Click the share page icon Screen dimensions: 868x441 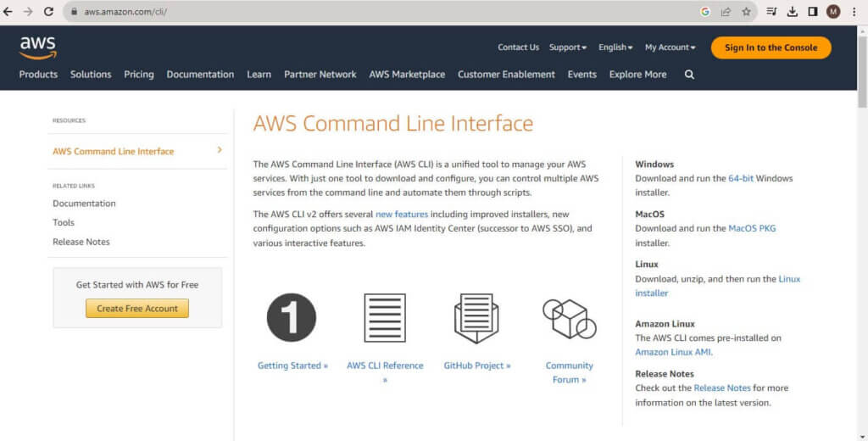point(726,12)
